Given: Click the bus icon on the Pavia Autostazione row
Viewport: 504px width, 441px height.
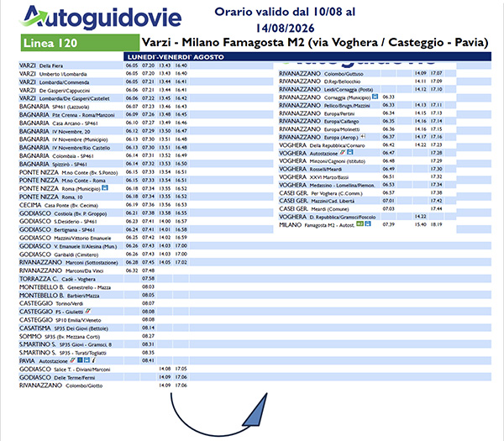Looking at the screenshot, I should (x=87, y=360).
